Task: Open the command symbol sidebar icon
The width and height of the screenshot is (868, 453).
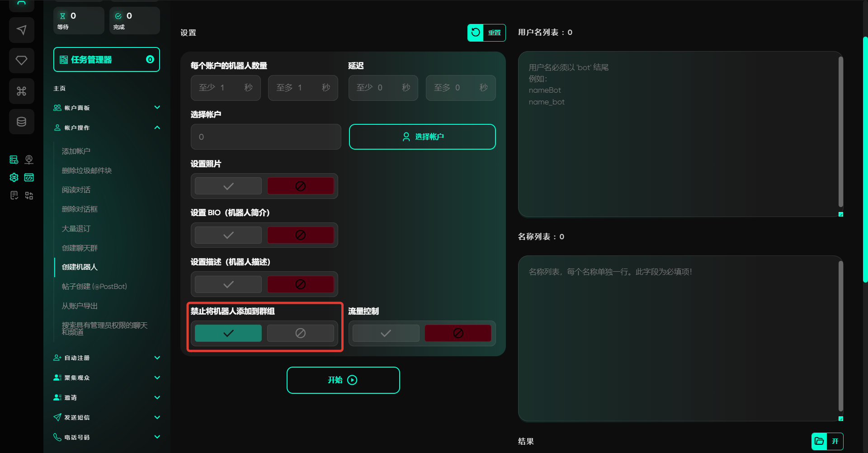Action: 21,91
